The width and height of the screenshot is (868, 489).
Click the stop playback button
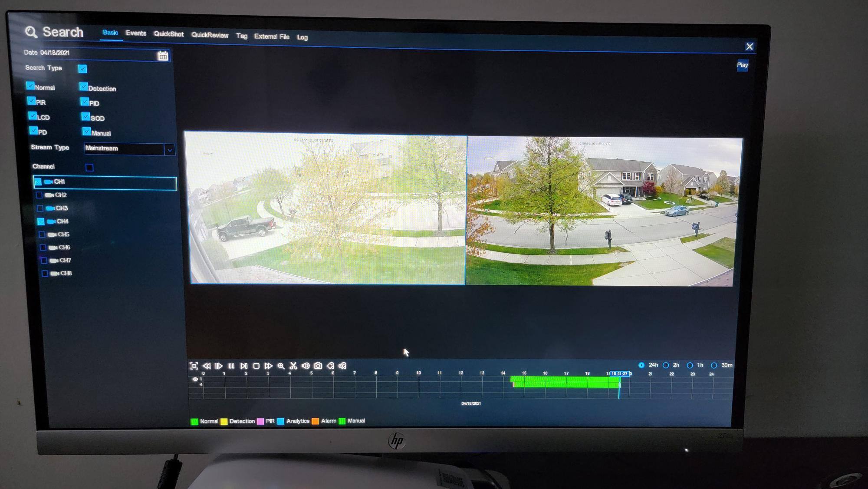click(x=256, y=366)
